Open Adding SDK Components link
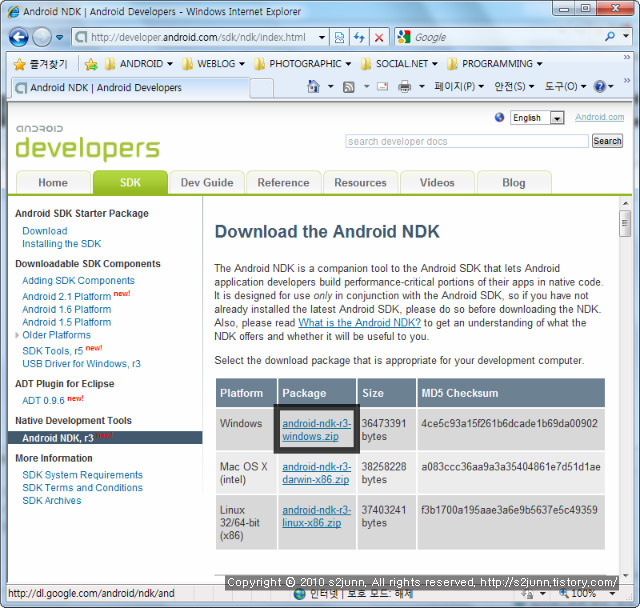This screenshot has height=608, width=640. click(x=78, y=281)
